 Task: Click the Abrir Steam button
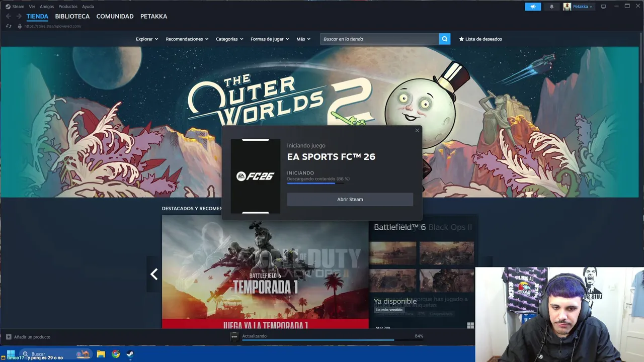[350, 199]
